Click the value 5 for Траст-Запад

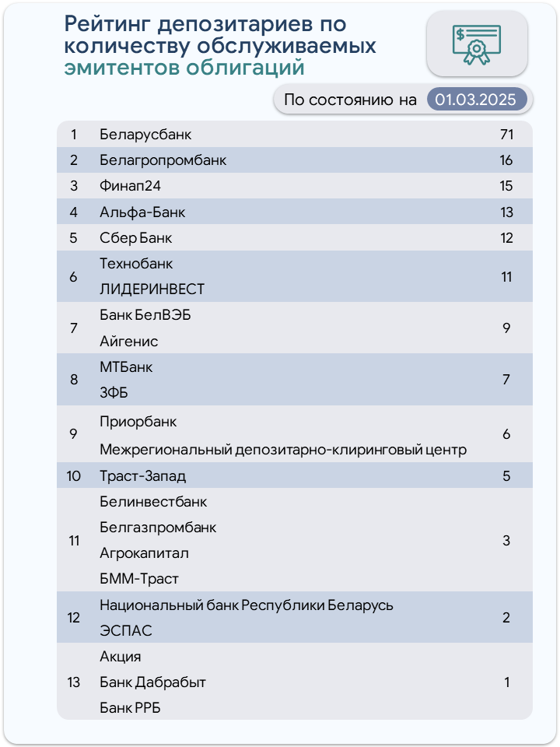click(506, 476)
